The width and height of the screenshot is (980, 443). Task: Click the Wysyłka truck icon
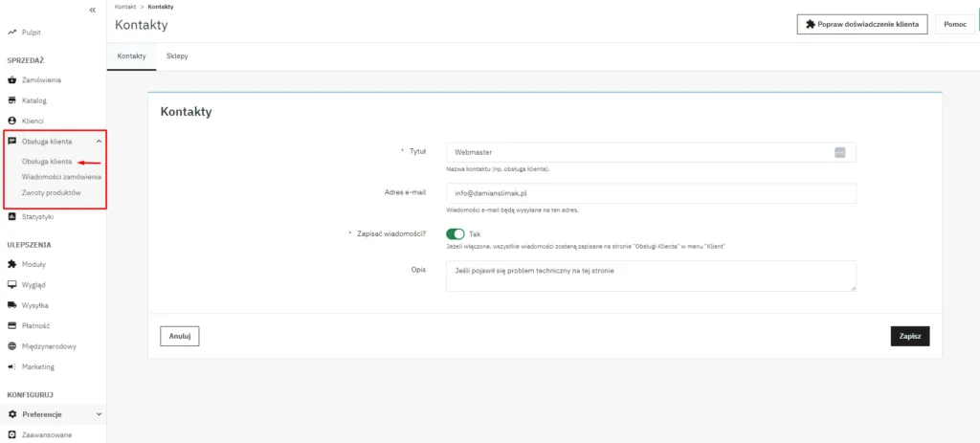12,305
